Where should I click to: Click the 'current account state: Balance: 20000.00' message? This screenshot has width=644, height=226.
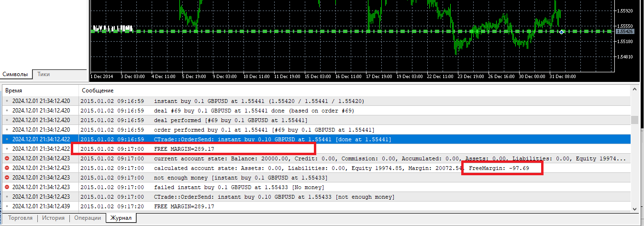[x=390, y=158]
